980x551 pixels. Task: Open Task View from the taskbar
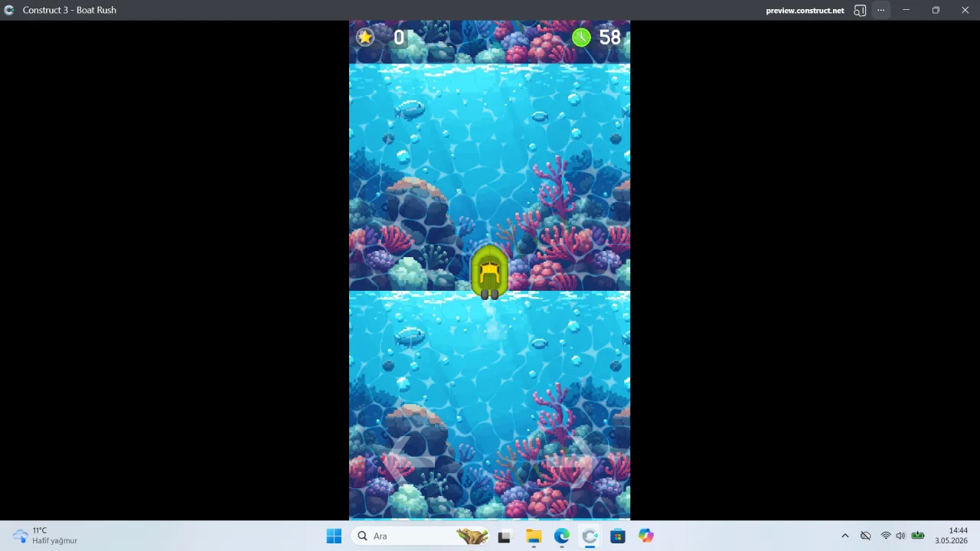tap(504, 536)
